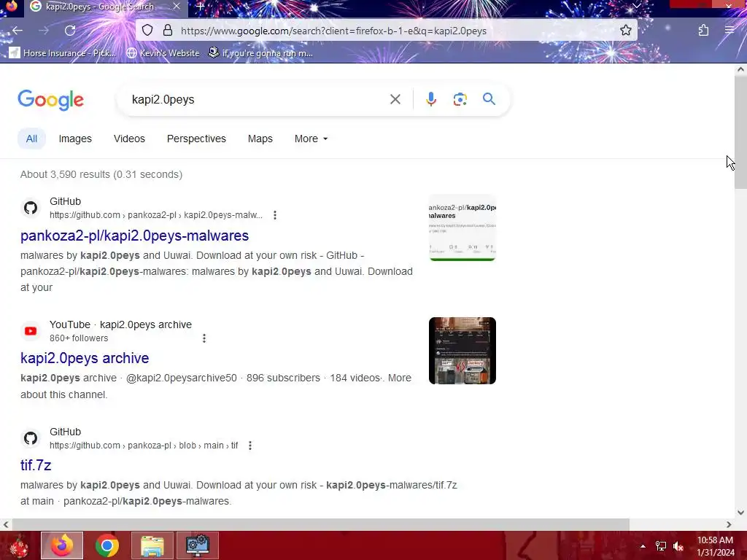Click the horizontal scrollbar right arrow
The image size is (747, 560).
pos(729,524)
